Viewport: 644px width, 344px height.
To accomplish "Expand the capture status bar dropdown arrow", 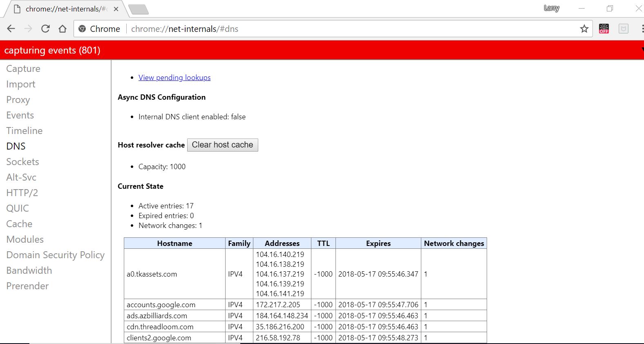I will [642, 50].
